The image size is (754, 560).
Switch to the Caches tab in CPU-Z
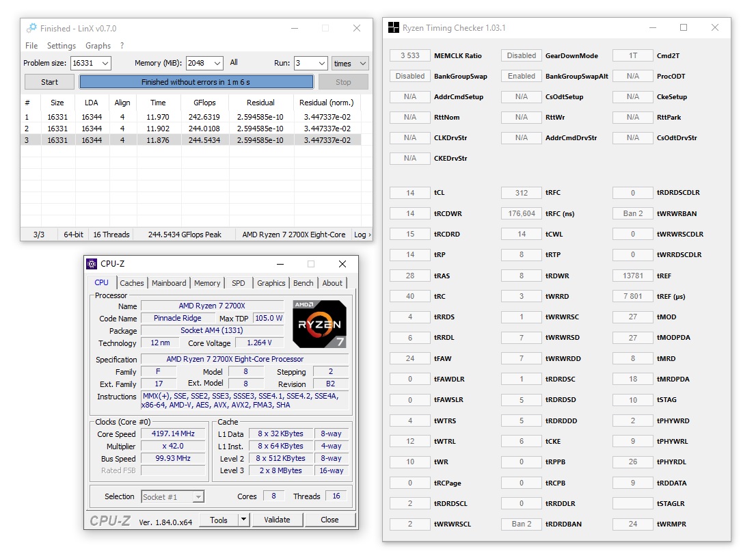coord(132,283)
